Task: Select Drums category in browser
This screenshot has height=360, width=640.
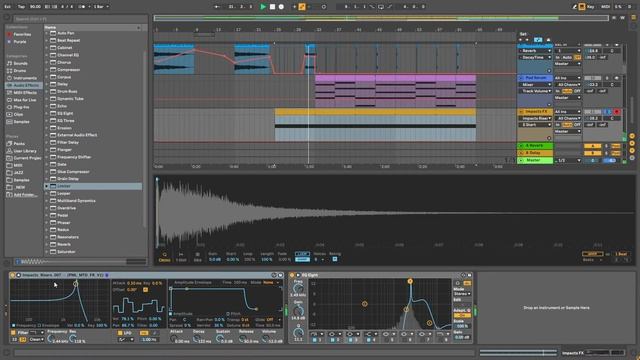Action: 20,71
